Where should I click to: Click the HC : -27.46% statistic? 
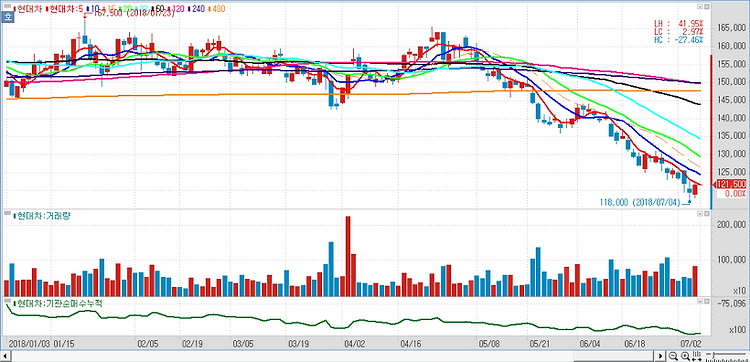click(679, 40)
